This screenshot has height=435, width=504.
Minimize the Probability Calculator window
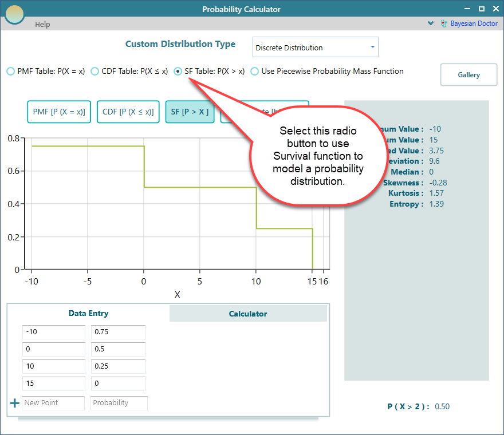(x=467, y=9)
